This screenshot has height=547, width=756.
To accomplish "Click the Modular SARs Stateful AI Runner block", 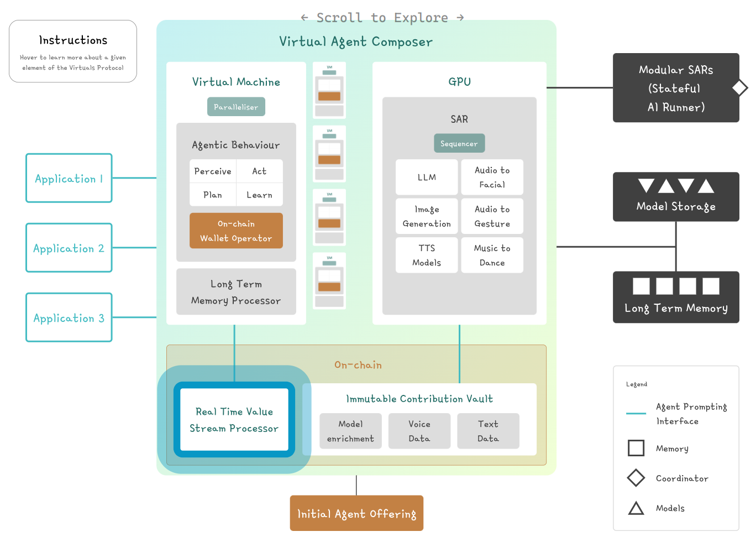I will tap(676, 88).
